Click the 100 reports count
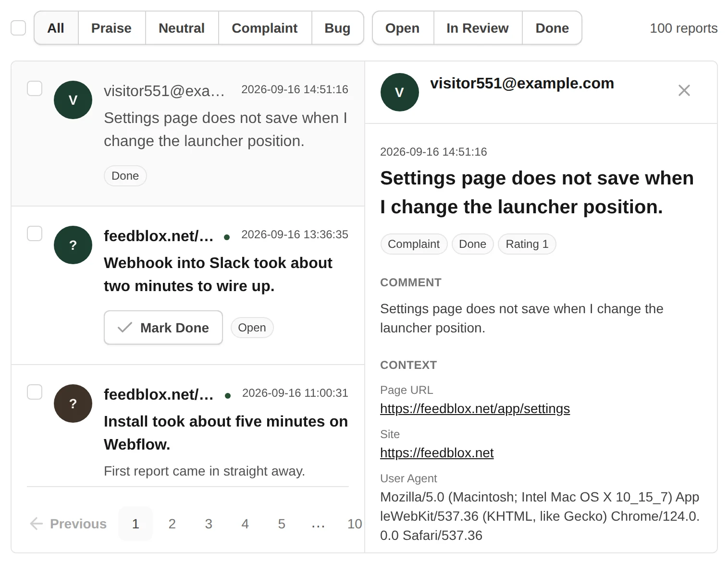This screenshot has height=562, width=728. [x=683, y=28]
